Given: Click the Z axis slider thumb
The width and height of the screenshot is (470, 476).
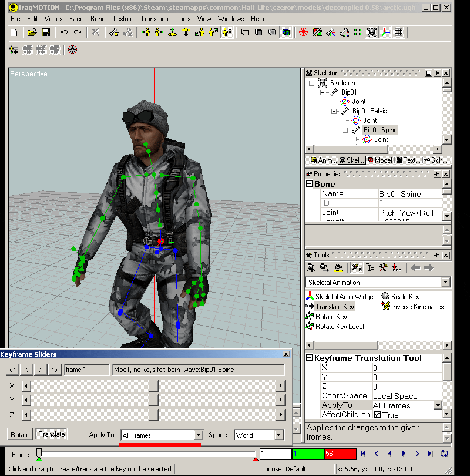Looking at the screenshot, I should pos(154,415).
